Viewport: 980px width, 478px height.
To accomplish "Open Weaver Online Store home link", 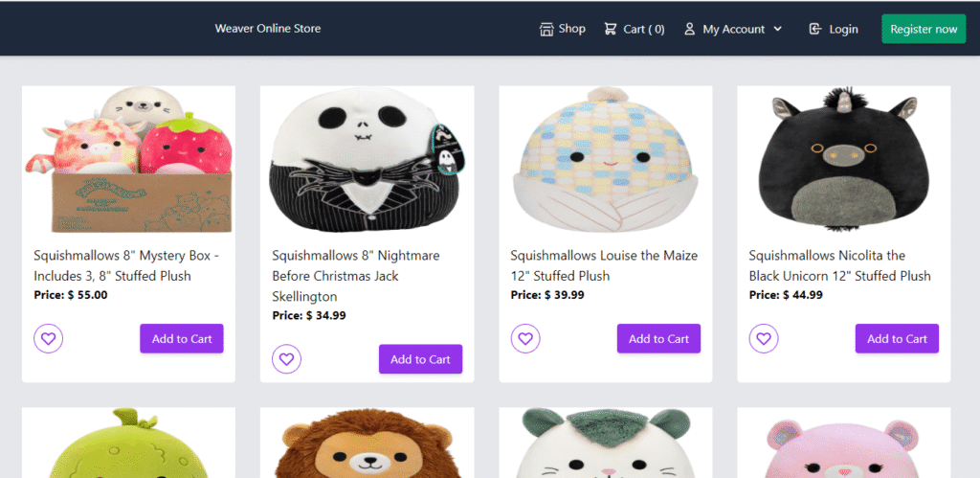I will pyautogui.click(x=268, y=29).
